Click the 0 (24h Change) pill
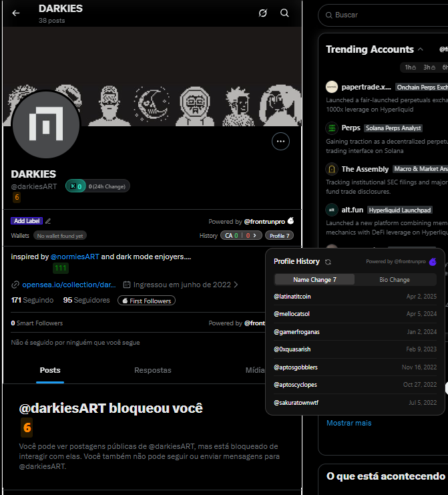This screenshot has height=495, width=448. [107, 186]
